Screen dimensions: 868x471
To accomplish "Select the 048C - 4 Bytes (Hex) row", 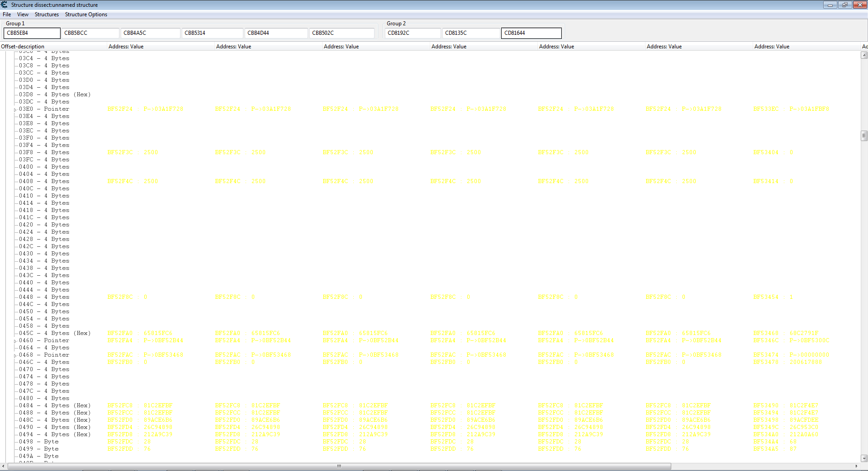I will point(55,420).
